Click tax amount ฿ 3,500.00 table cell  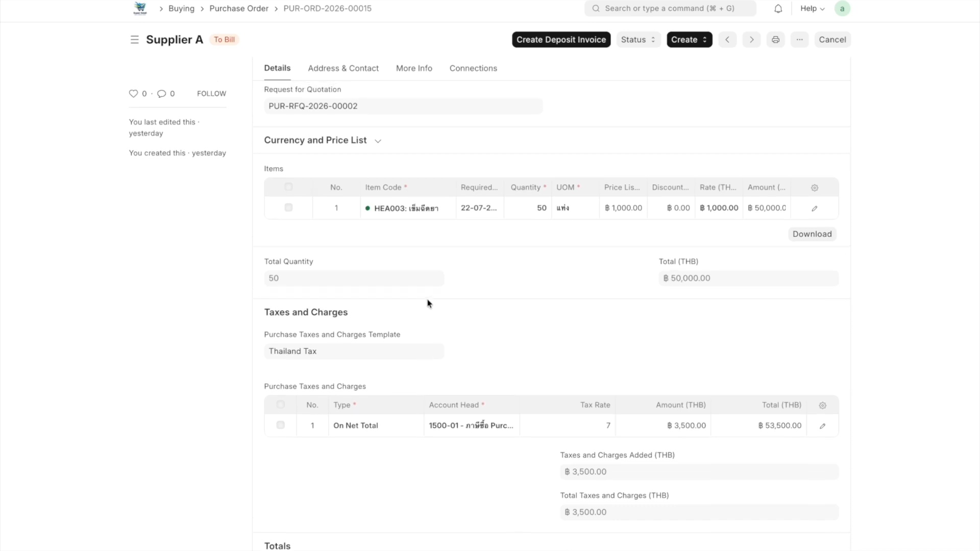pos(663,425)
